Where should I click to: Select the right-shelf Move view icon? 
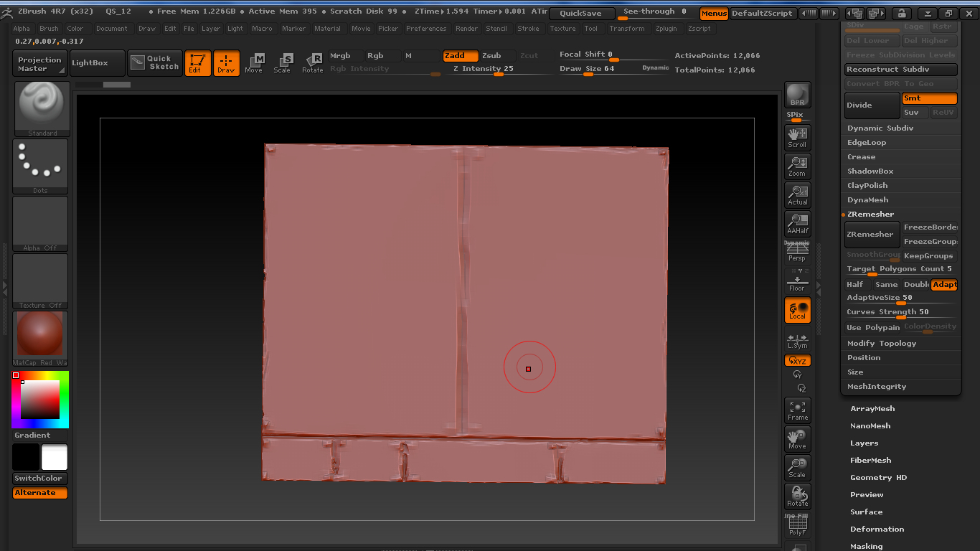[797, 439]
